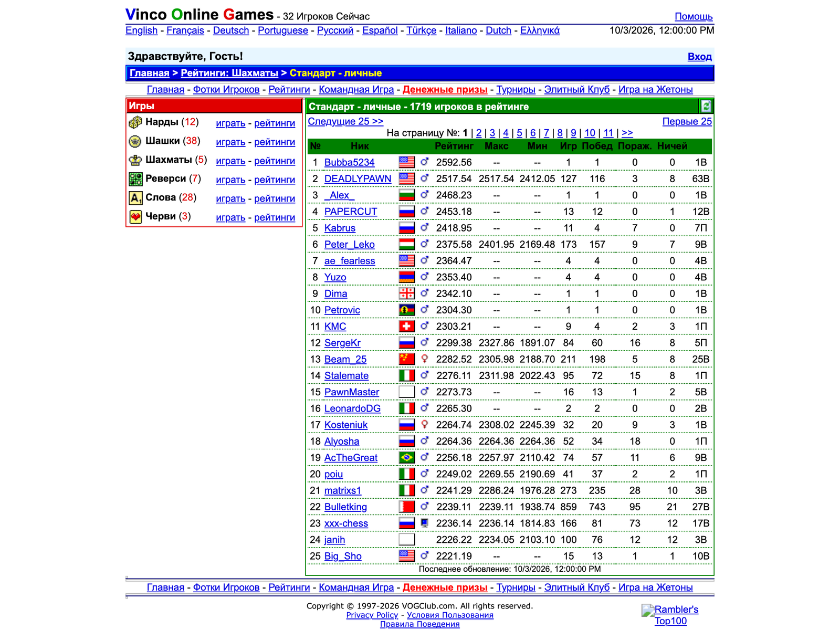Click the female gender icon beside Beam_25

tap(425, 359)
